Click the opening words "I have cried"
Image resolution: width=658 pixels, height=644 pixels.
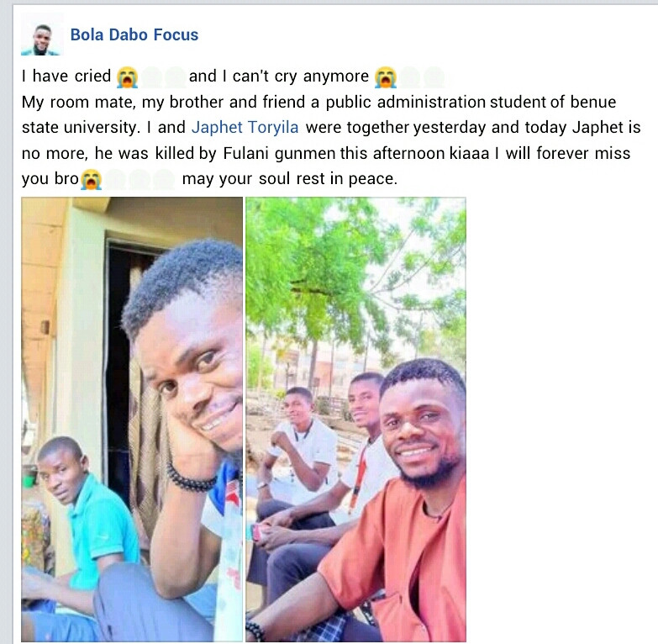tap(66, 77)
